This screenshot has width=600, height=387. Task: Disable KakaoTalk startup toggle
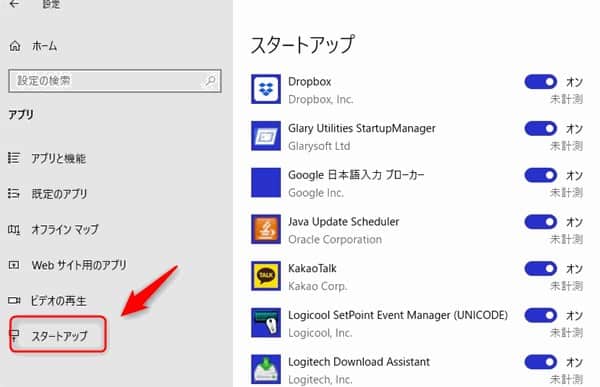click(540, 269)
